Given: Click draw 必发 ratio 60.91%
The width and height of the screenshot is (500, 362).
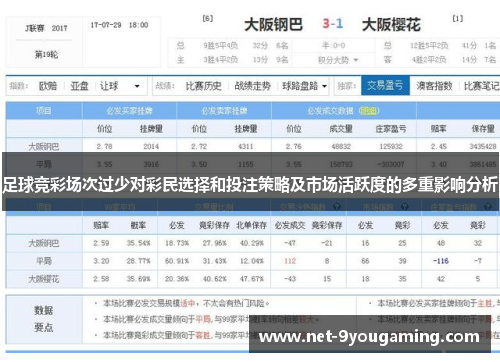Looking at the screenshot, I should [x=177, y=261].
